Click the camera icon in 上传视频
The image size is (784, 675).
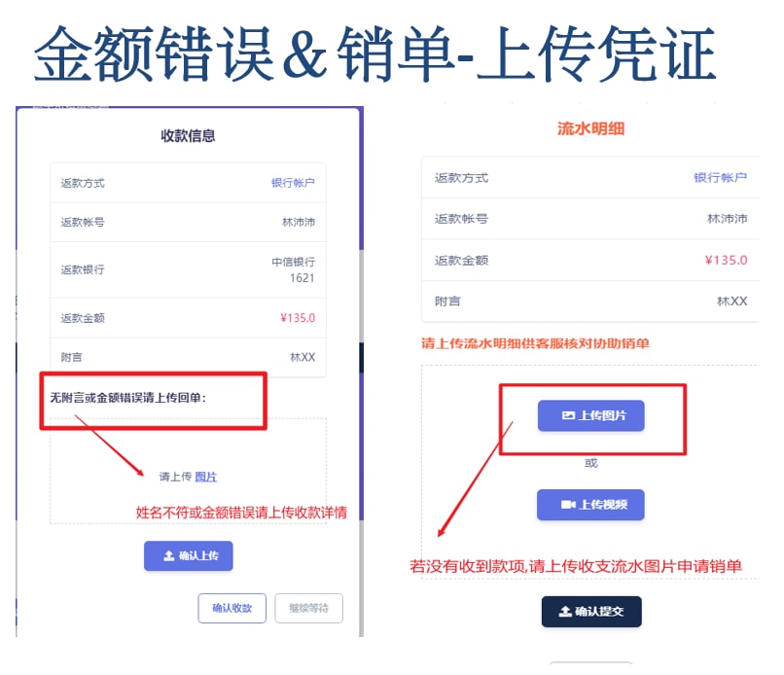click(x=568, y=505)
